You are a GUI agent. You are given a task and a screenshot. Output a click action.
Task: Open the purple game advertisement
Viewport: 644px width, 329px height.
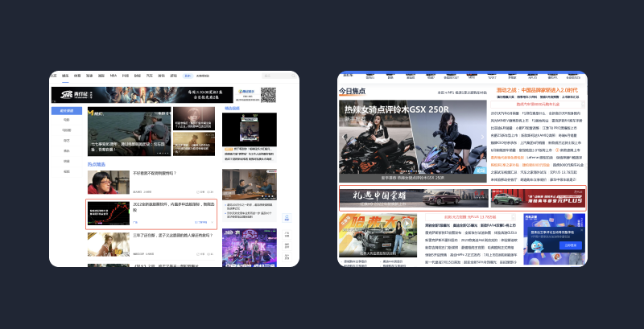[250, 248]
